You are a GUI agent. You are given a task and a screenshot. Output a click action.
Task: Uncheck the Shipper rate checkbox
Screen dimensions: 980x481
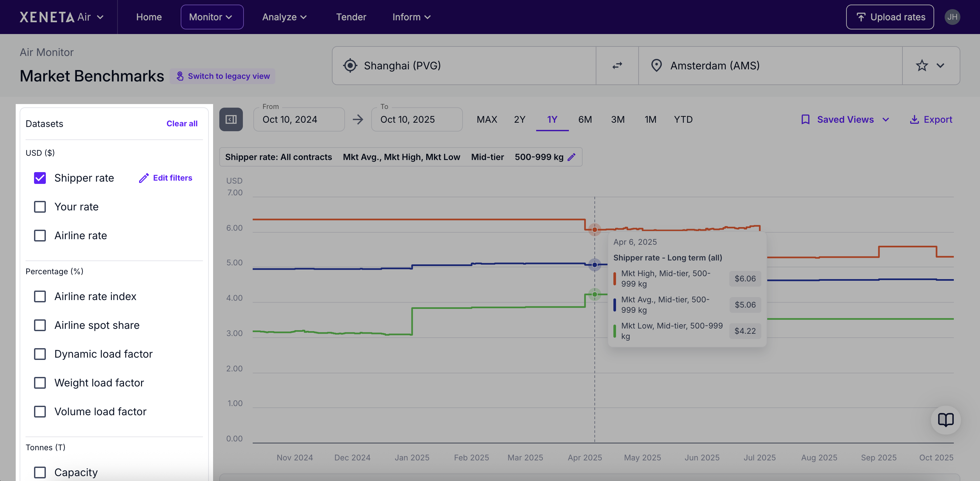40,178
